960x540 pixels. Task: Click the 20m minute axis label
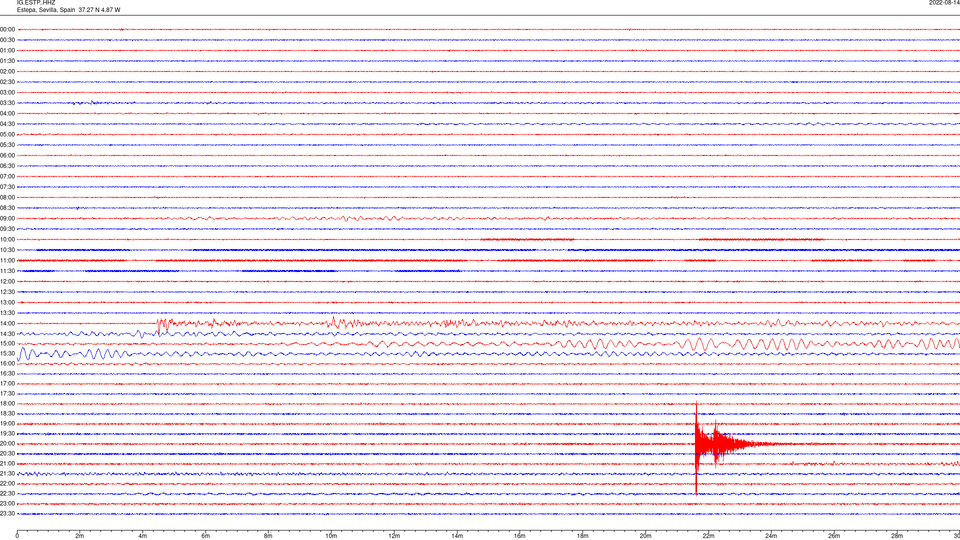pyautogui.click(x=645, y=536)
